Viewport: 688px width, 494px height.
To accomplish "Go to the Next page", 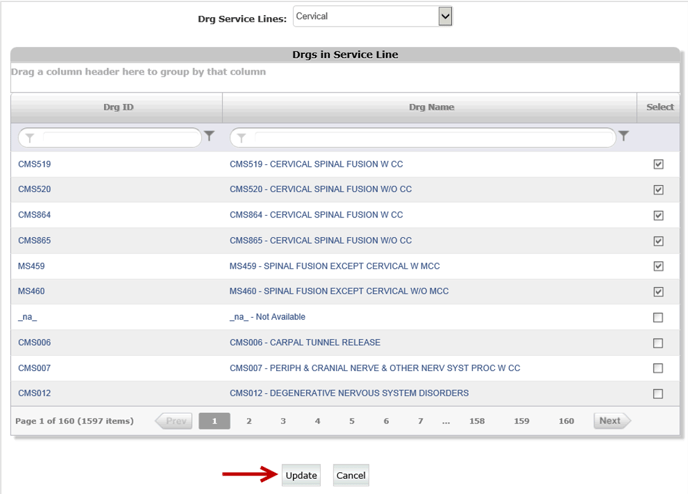I will click(x=612, y=421).
